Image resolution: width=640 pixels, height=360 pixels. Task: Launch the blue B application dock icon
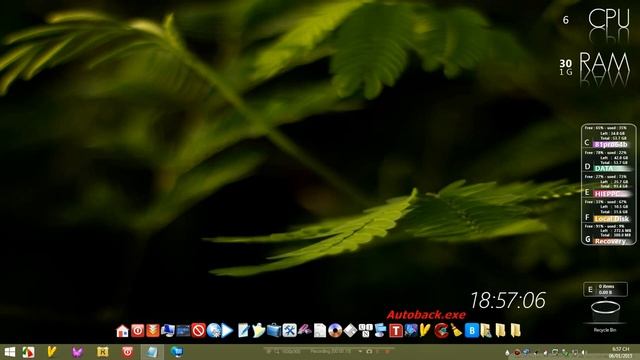pos(471,331)
